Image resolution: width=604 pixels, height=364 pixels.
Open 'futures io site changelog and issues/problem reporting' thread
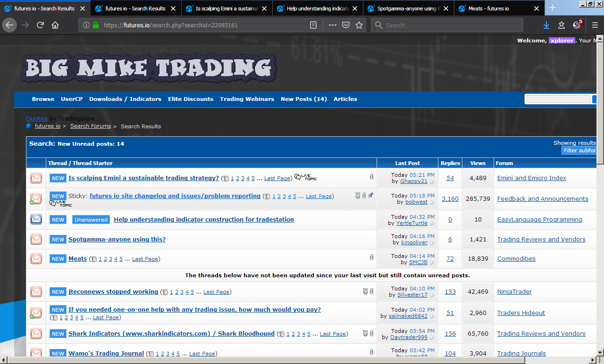click(x=175, y=196)
